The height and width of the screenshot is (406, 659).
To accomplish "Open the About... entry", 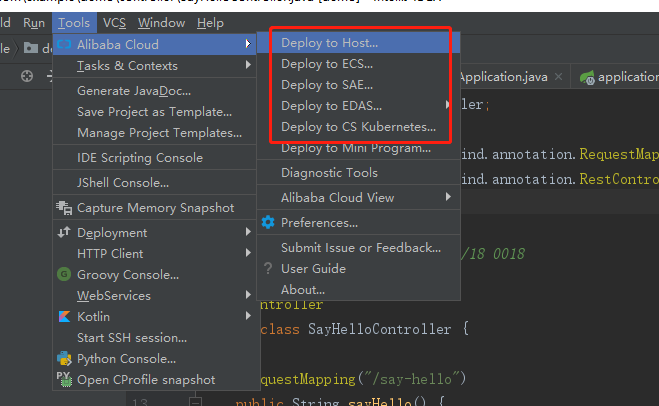I will coord(359,290).
